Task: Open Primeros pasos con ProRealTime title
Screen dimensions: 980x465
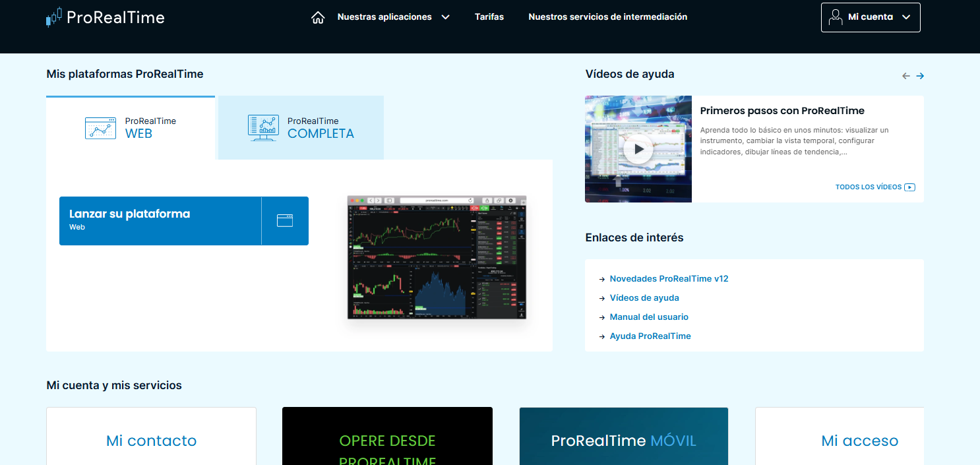Action: [782, 111]
